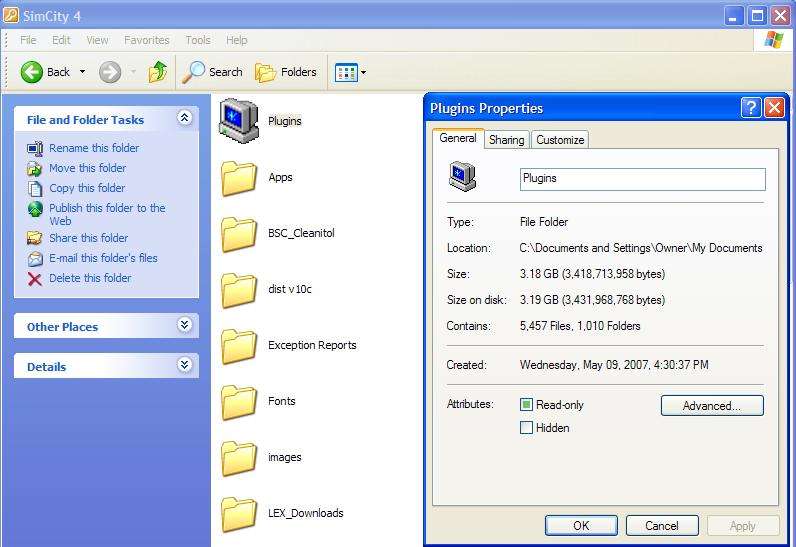Click the Copy this folder link
This screenshot has width=796, height=547.
[87, 188]
